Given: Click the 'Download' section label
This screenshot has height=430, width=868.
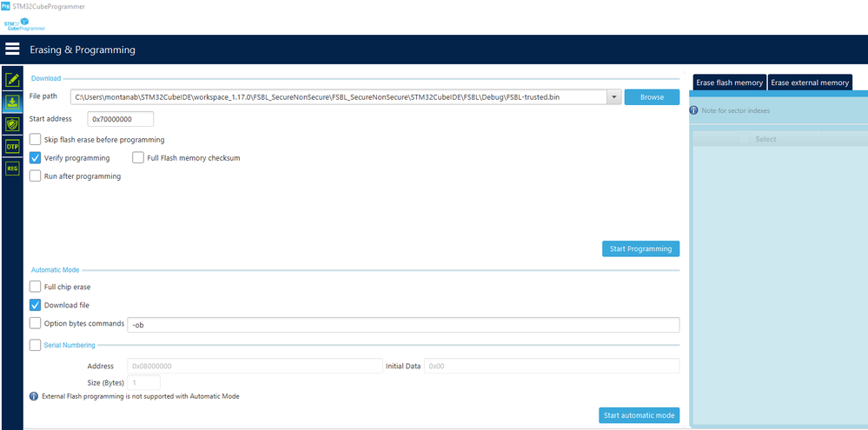Looking at the screenshot, I should (x=46, y=78).
